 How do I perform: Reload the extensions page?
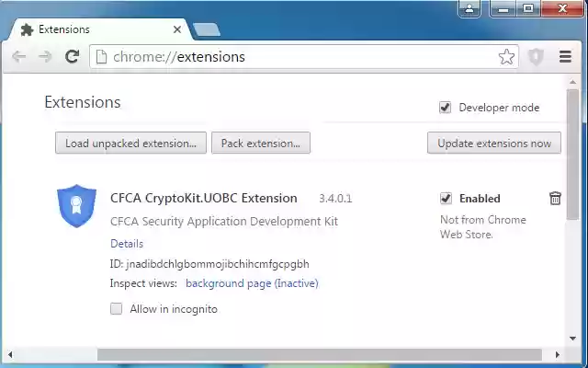[x=72, y=57]
